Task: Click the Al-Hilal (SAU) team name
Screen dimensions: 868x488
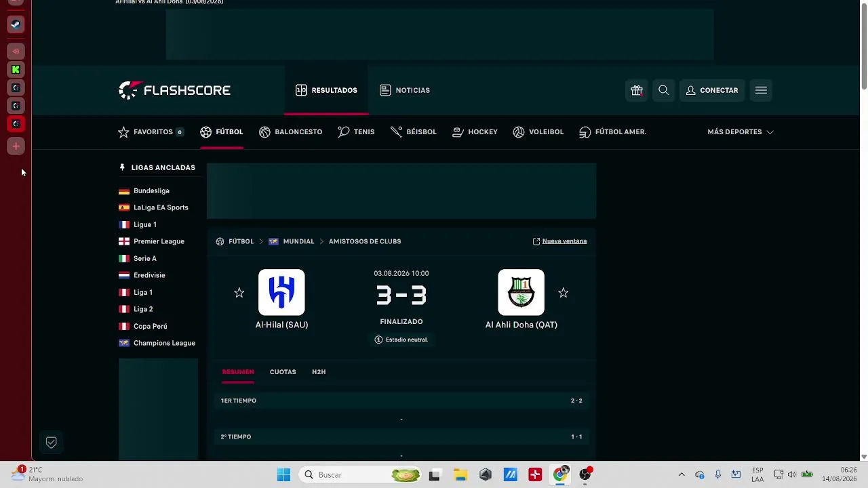Action: tap(281, 325)
